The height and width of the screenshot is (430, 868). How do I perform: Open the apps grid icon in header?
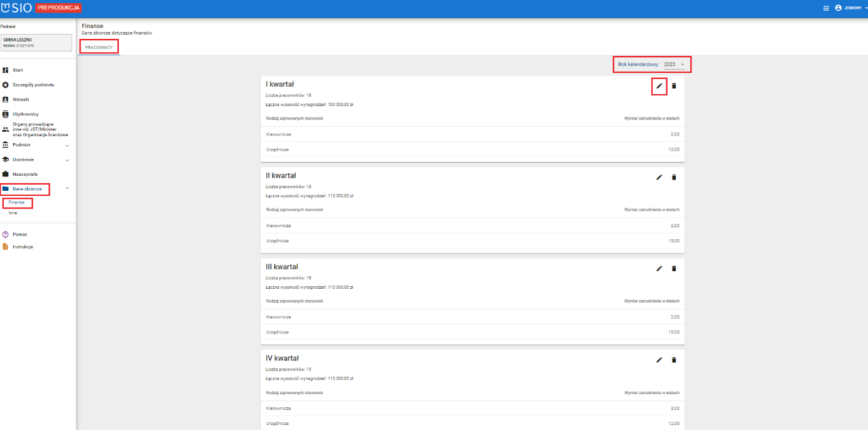pos(826,8)
